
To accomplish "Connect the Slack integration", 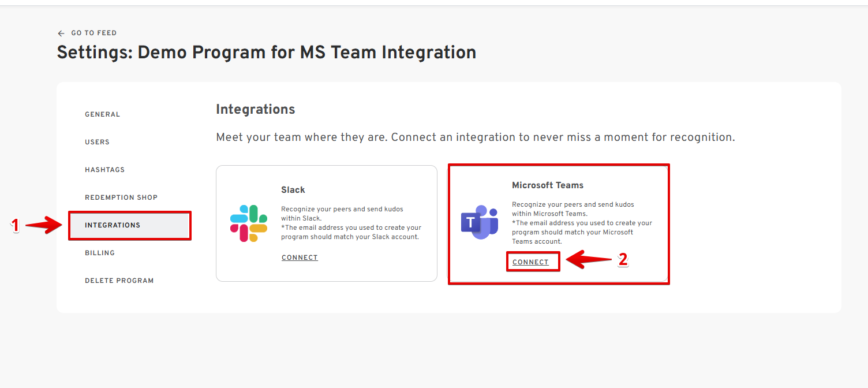I will (300, 258).
